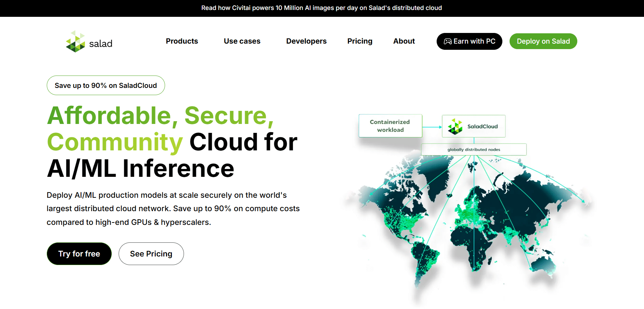Open the Use cases menu
Viewport: 644px width, 309px height.
click(242, 41)
